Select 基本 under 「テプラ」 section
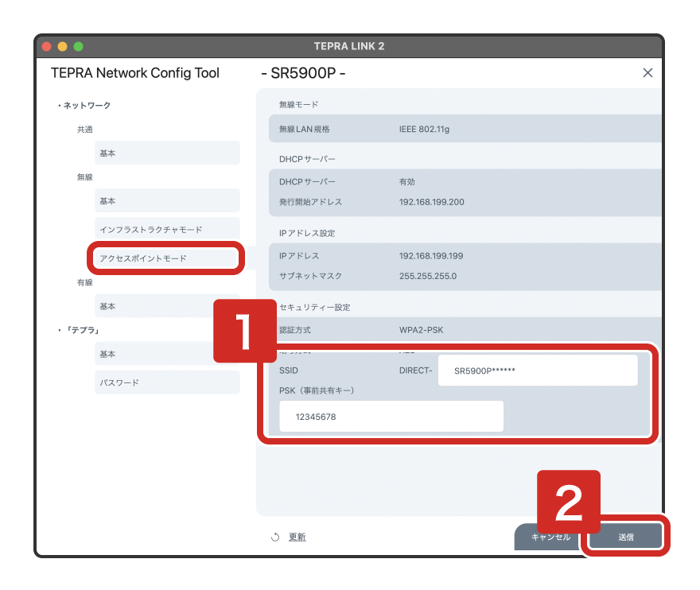Screen dimensions: 700x590 coord(167,354)
